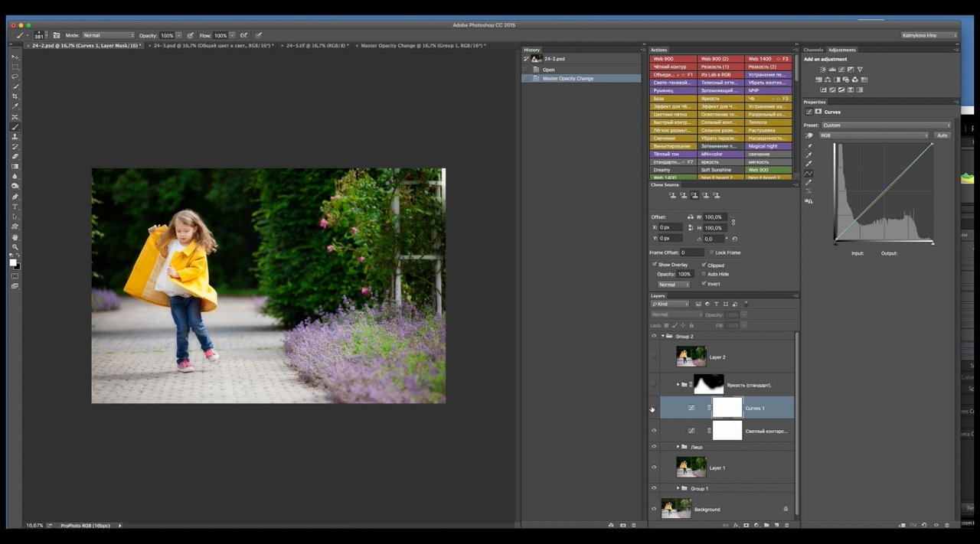The height and width of the screenshot is (544, 980).
Task: Uncheck the Show Overlay checkbox
Action: tap(655, 264)
